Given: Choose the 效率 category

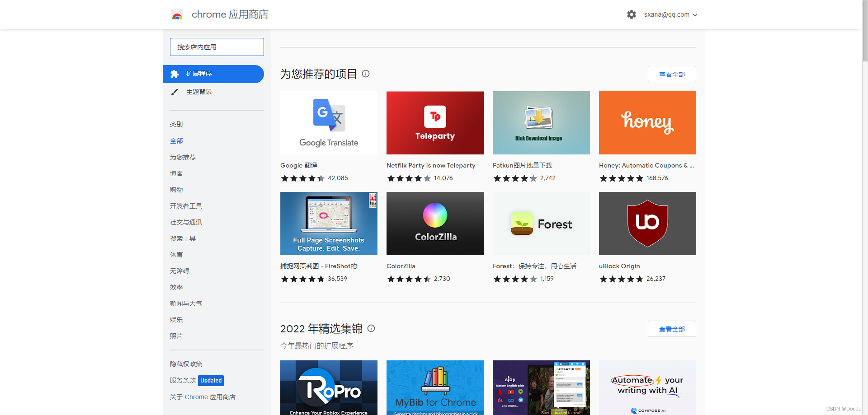Looking at the screenshot, I should pyautogui.click(x=176, y=287).
